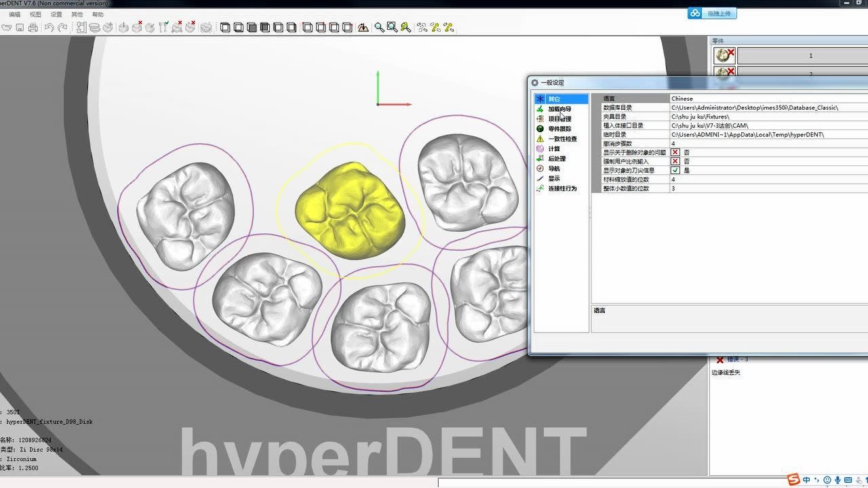Switch to the 帮助 menu

tap(99, 14)
